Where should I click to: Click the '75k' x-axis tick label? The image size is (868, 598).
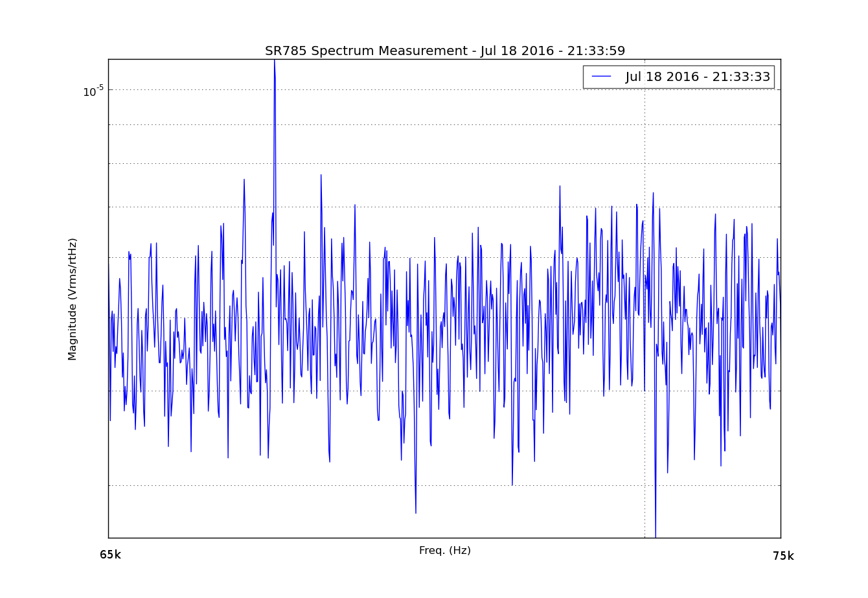[783, 556]
